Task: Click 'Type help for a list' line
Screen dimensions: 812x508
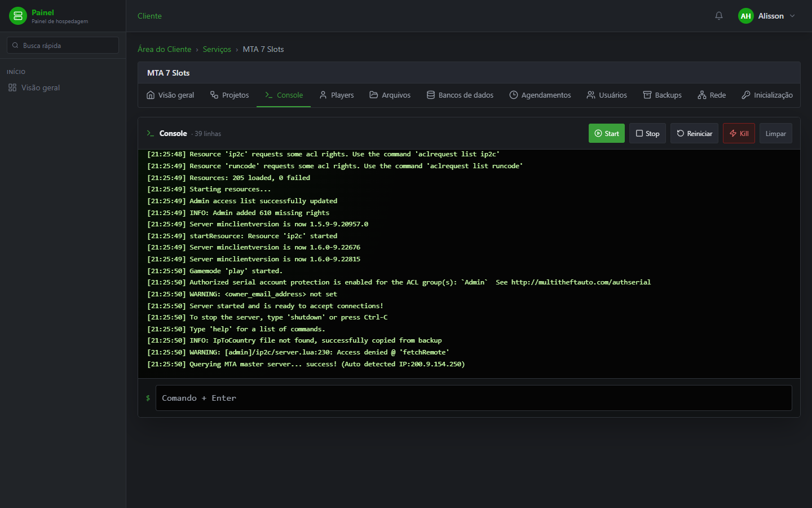Action: [236, 329]
